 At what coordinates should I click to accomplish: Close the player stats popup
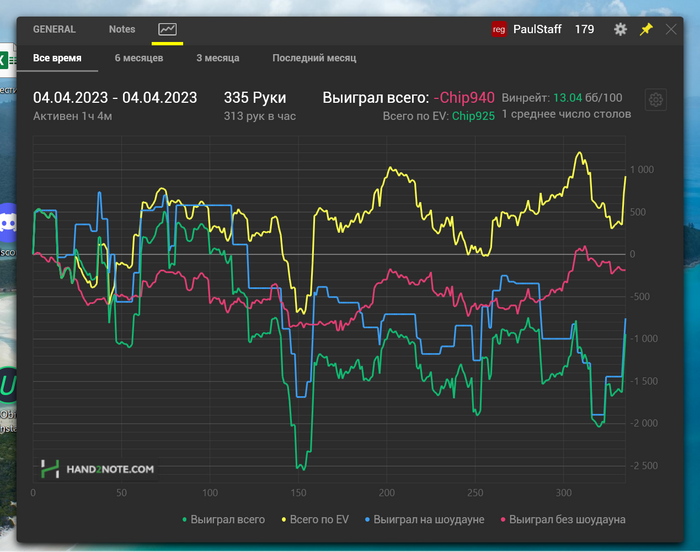tap(671, 29)
